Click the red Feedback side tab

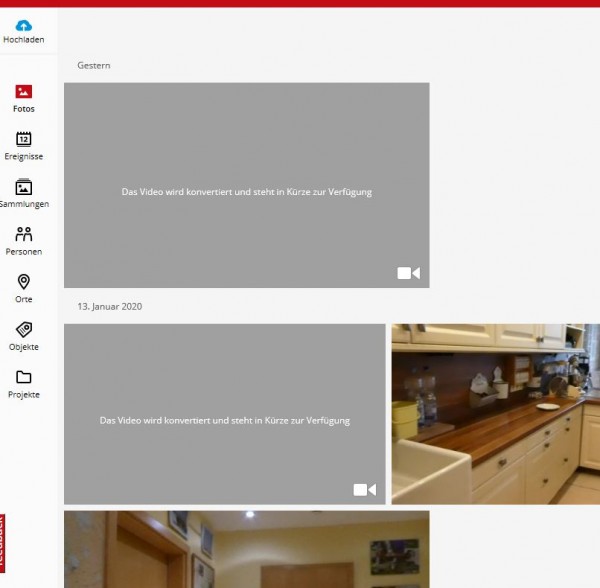(2, 543)
